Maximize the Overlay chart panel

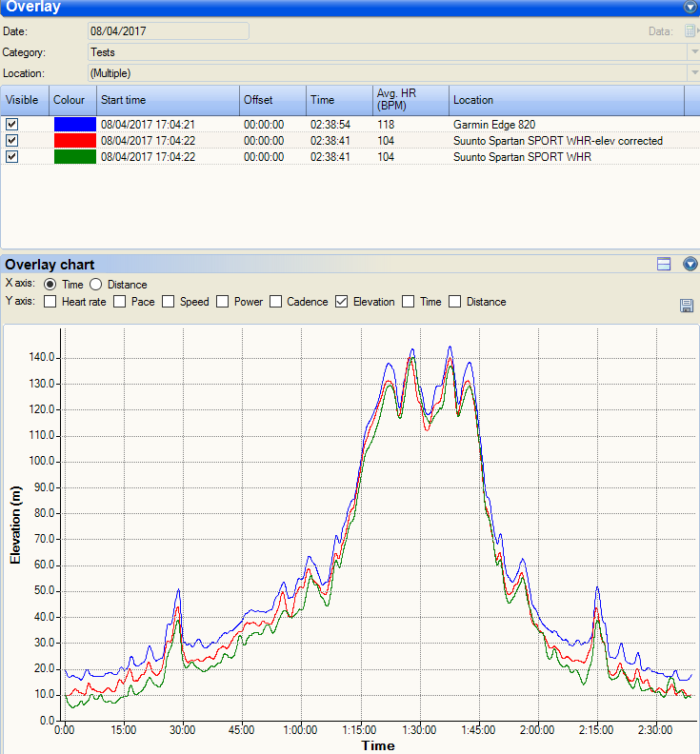pos(665,265)
